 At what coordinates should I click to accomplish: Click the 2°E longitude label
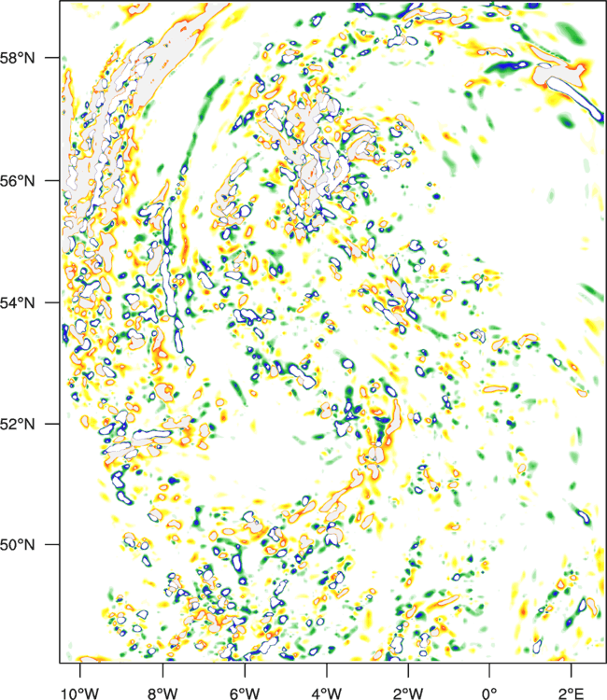[572, 693]
